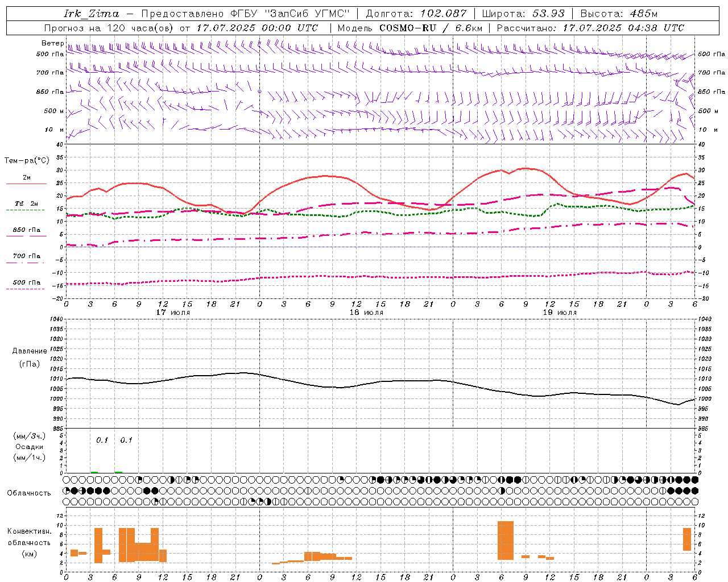Click the 'Тем-ра(°C)' axis title

27,161
